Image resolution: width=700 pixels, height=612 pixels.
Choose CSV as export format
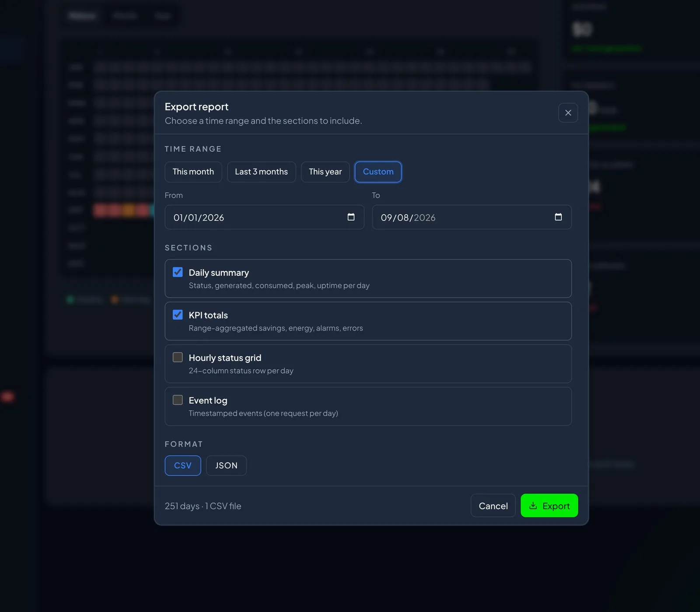tap(183, 466)
